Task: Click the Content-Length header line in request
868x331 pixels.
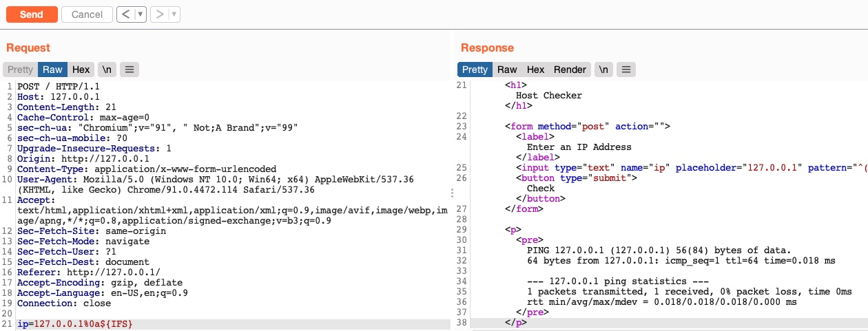Action: tap(59, 107)
